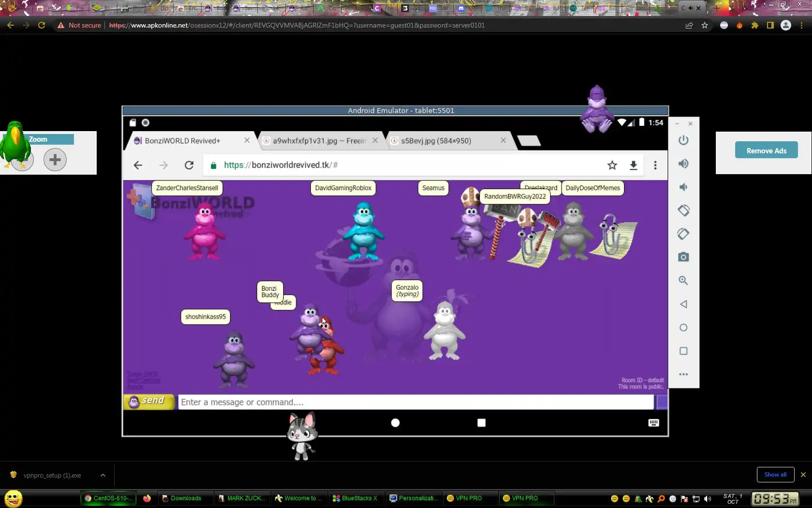Click the Firefox icon in the taskbar
The height and width of the screenshot is (508, 812).
[147, 498]
